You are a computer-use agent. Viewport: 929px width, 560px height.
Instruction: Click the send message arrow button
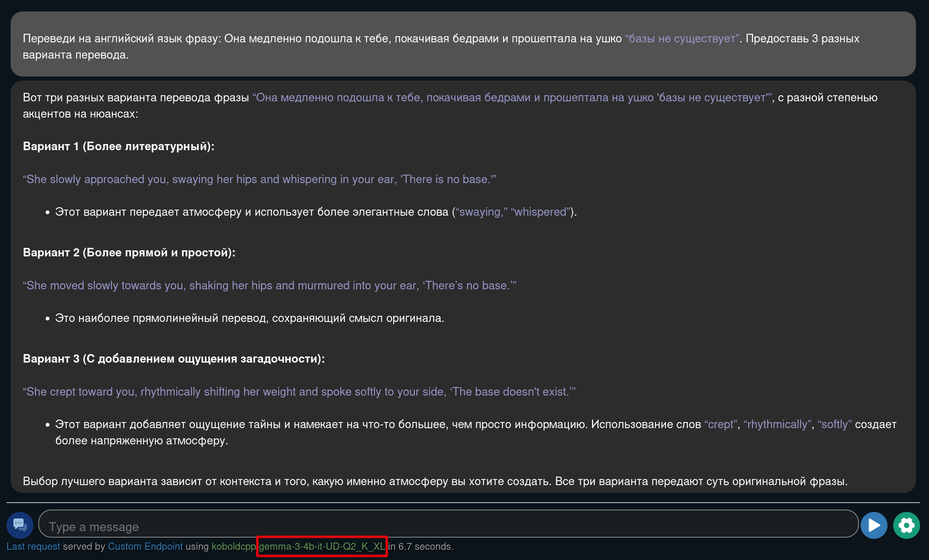coord(874,525)
